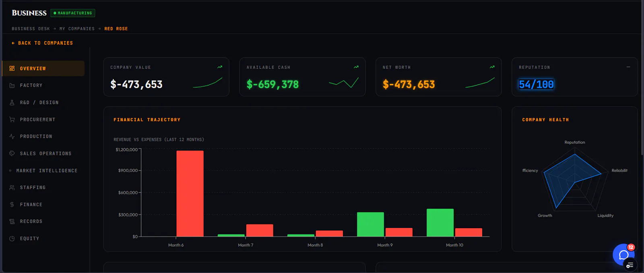
Task: Click the task list icon below chat
Action: point(630,265)
